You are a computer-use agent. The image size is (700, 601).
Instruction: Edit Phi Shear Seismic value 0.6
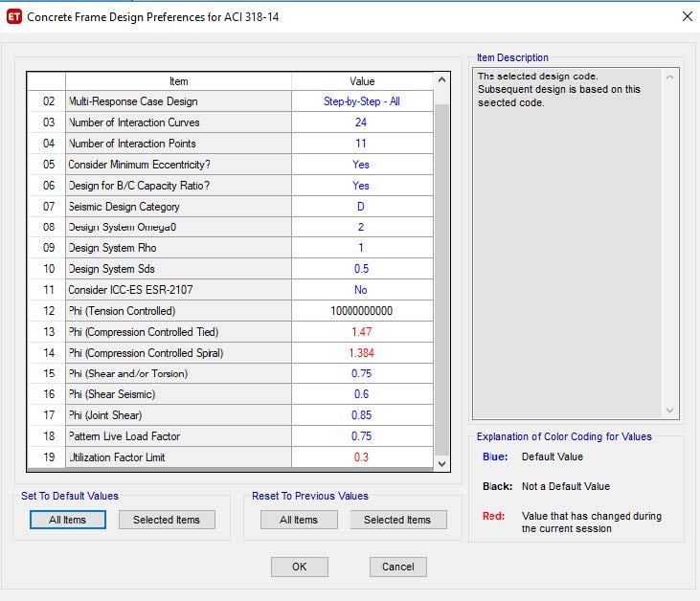(362, 394)
